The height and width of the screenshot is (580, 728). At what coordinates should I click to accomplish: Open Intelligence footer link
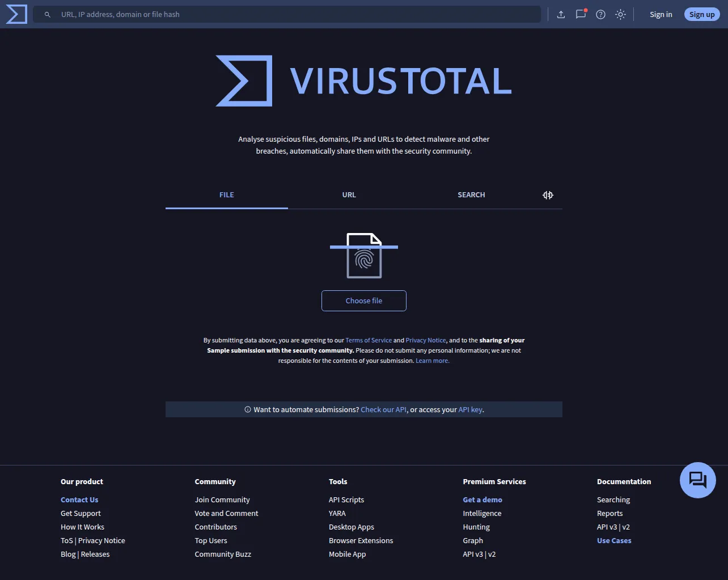482,514
